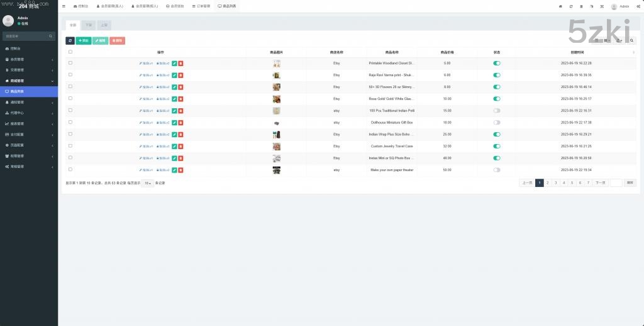The width and height of the screenshot is (644, 326).
Task: Click the green 添加 add button
Action: pyautogui.click(x=83, y=40)
